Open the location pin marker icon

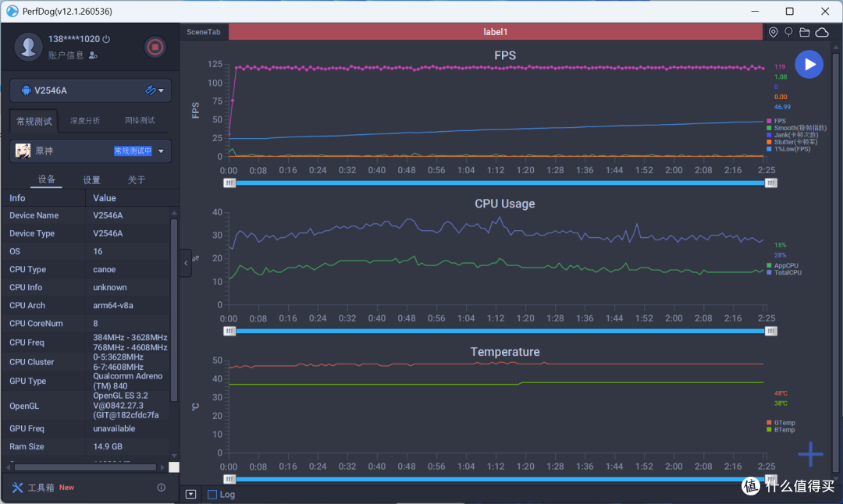coord(773,32)
